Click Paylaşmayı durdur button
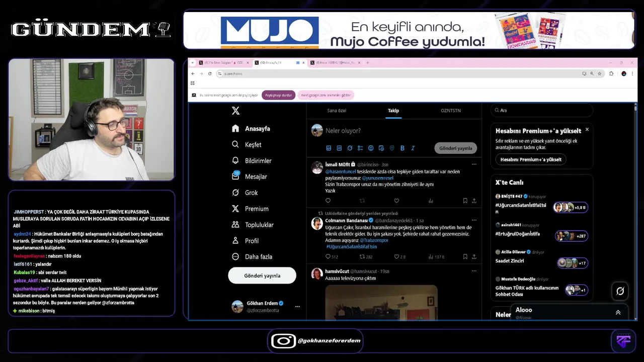644x362 pixels. pos(279,95)
